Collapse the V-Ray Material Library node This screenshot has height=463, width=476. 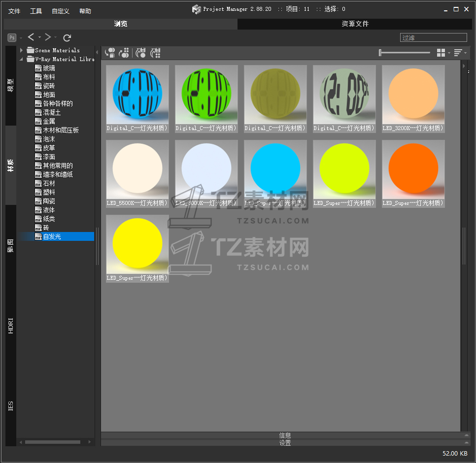(x=22, y=59)
